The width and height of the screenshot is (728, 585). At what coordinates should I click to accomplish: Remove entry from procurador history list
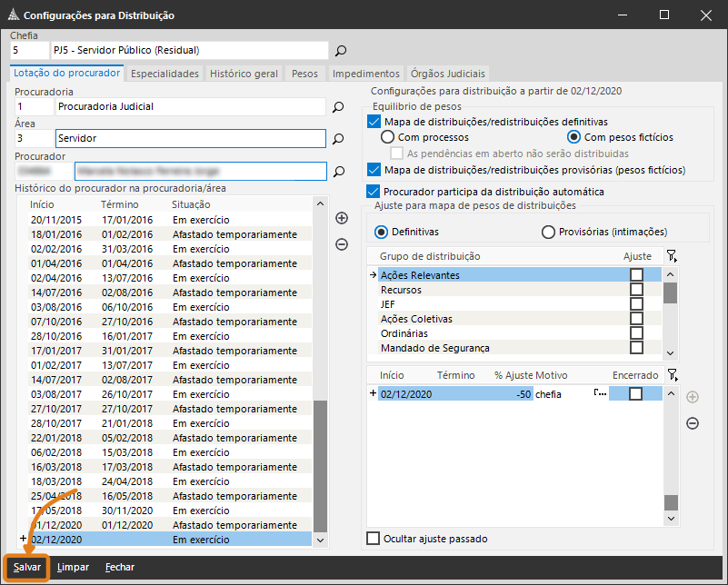(x=342, y=243)
